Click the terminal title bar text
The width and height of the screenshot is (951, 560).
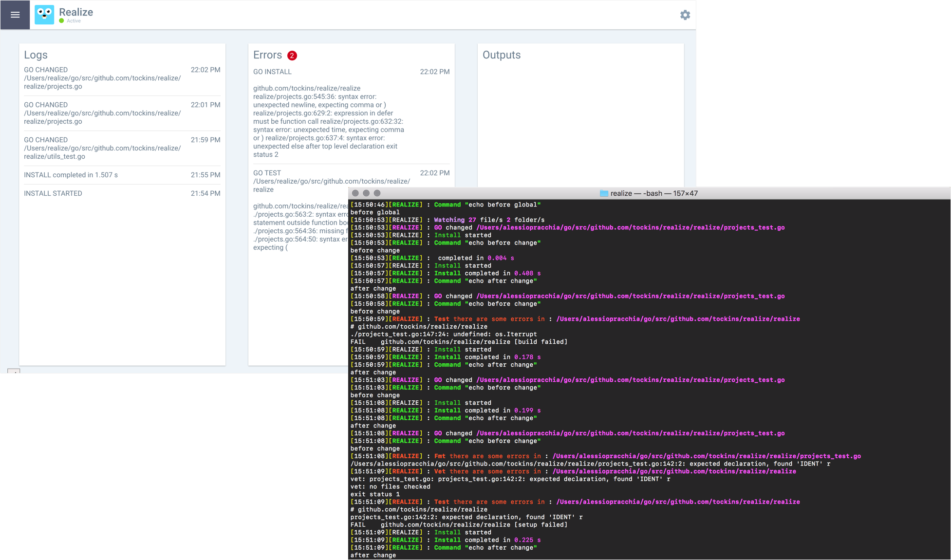[654, 193]
